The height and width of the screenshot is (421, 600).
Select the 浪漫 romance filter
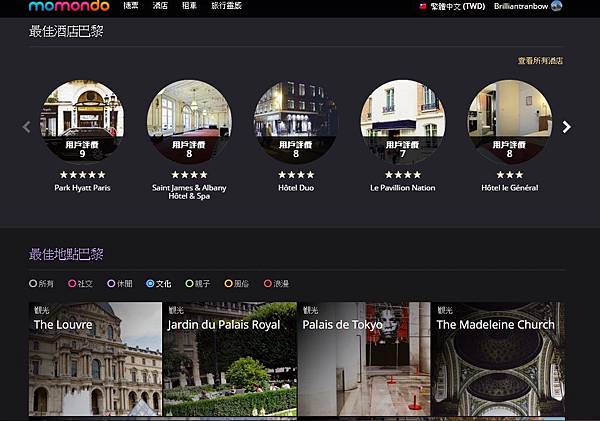tap(276, 284)
